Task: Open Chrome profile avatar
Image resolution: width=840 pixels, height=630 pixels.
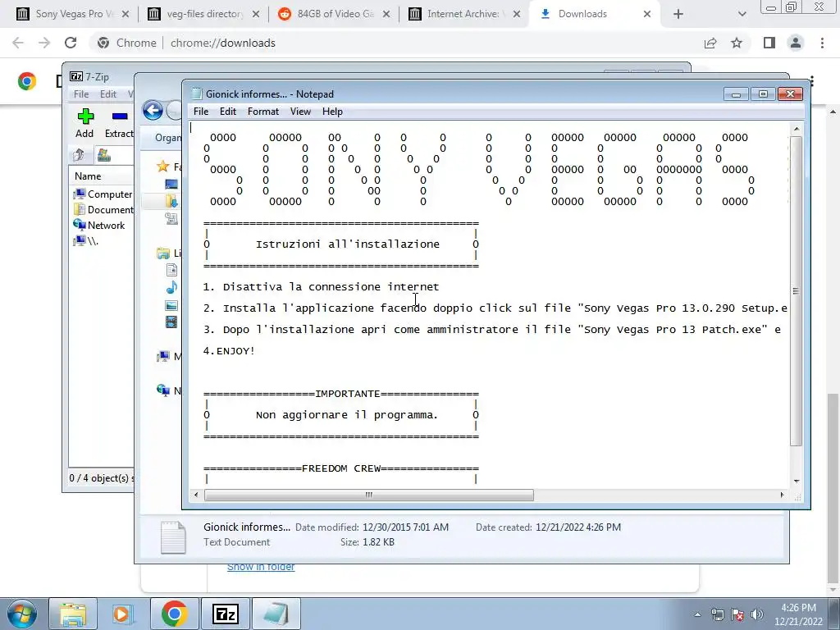Action: tap(796, 43)
